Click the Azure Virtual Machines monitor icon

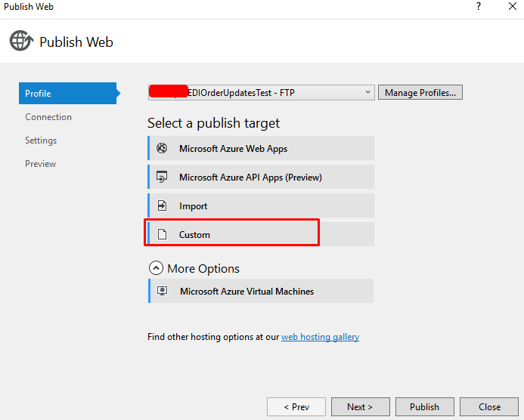coord(163,291)
